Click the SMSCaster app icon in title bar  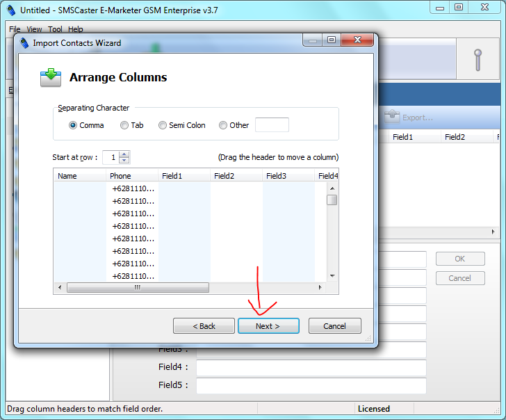pyautogui.click(x=11, y=10)
